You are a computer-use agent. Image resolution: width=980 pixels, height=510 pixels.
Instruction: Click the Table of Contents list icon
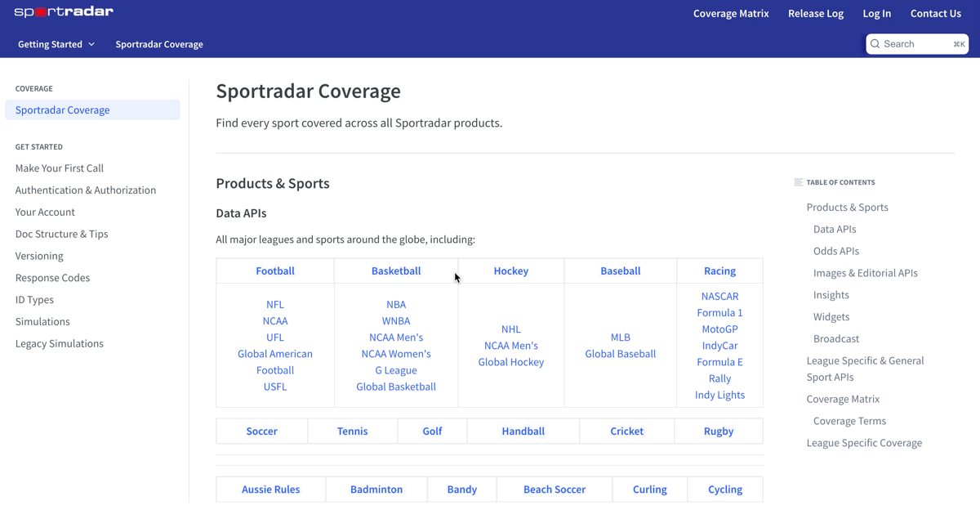pos(799,182)
